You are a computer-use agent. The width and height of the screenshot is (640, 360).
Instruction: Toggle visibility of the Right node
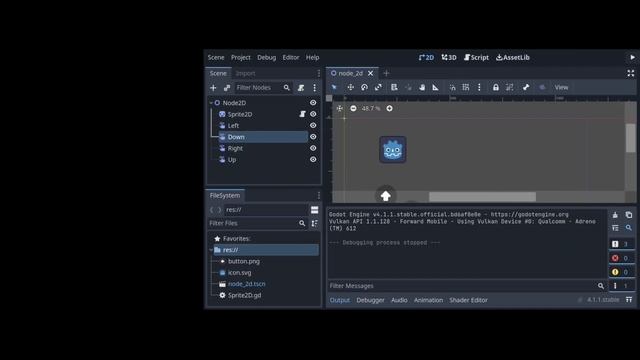pyautogui.click(x=313, y=148)
